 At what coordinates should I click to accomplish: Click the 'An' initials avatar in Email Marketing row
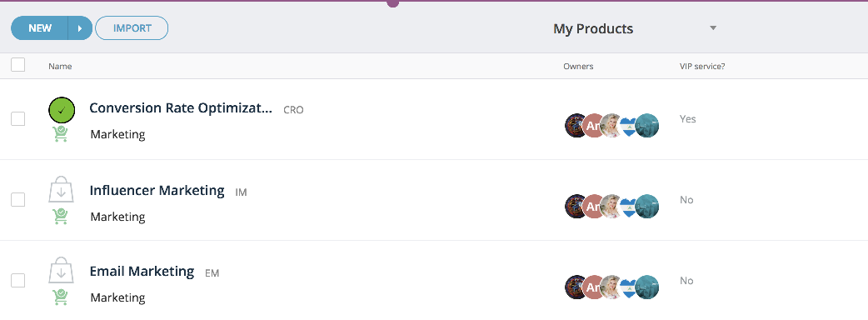click(x=593, y=287)
